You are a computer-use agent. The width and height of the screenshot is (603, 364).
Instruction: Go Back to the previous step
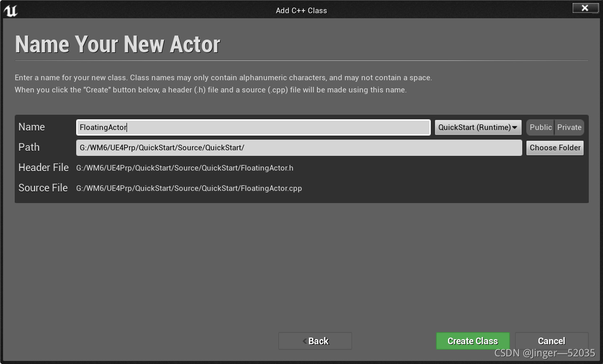coord(315,341)
